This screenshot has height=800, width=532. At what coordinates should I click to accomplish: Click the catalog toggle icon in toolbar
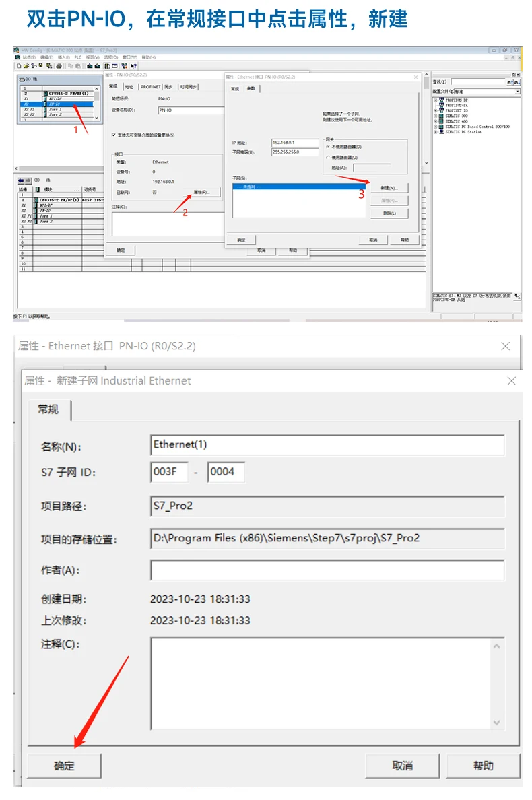pos(107,65)
